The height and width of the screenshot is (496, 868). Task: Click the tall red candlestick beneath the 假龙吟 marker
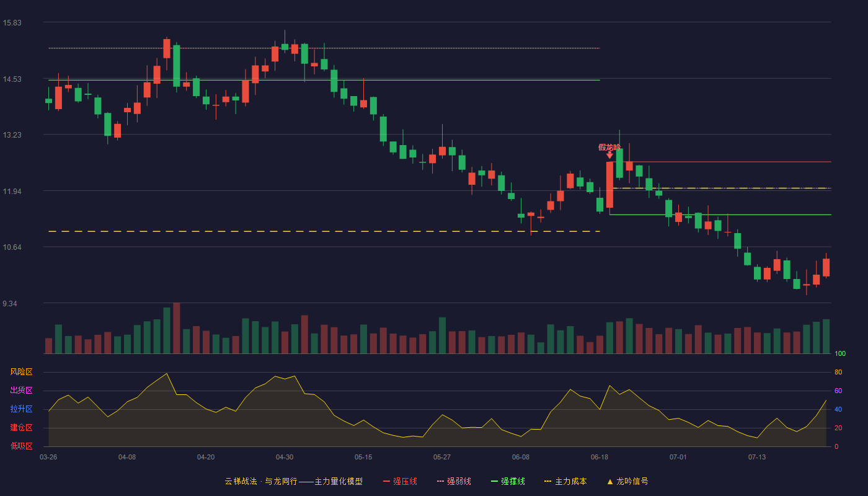coord(609,185)
